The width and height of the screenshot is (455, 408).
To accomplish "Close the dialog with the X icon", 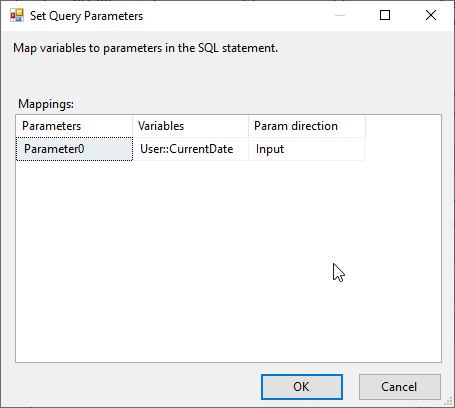I will click(431, 15).
